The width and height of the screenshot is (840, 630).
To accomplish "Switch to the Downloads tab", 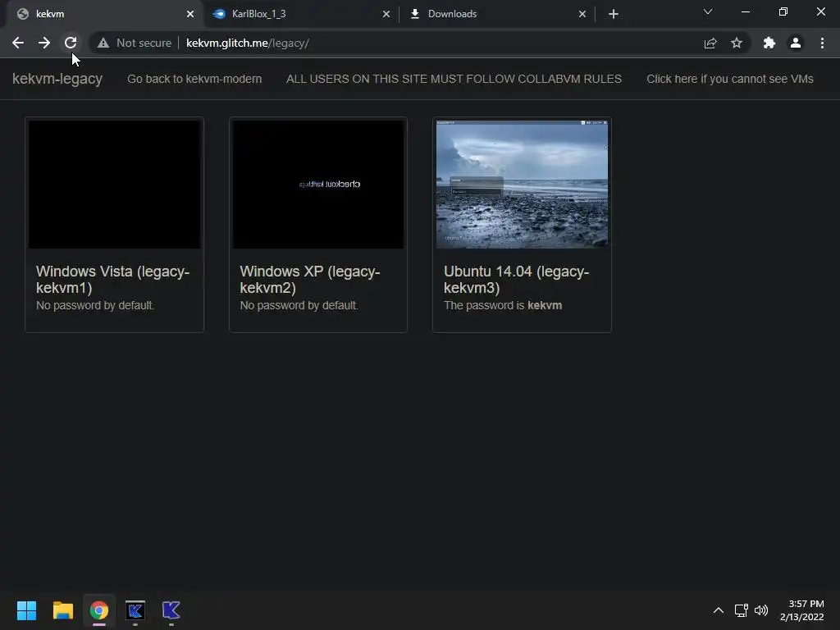I will (496, 14).
